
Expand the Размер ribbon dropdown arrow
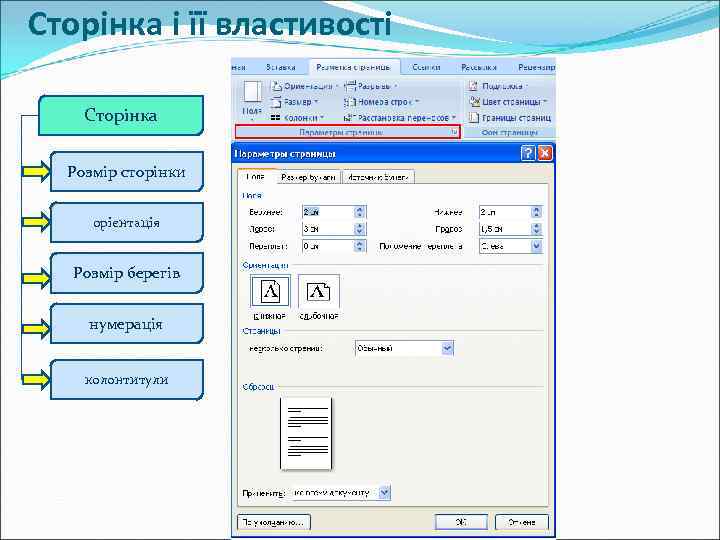click(x=316, y=102)
